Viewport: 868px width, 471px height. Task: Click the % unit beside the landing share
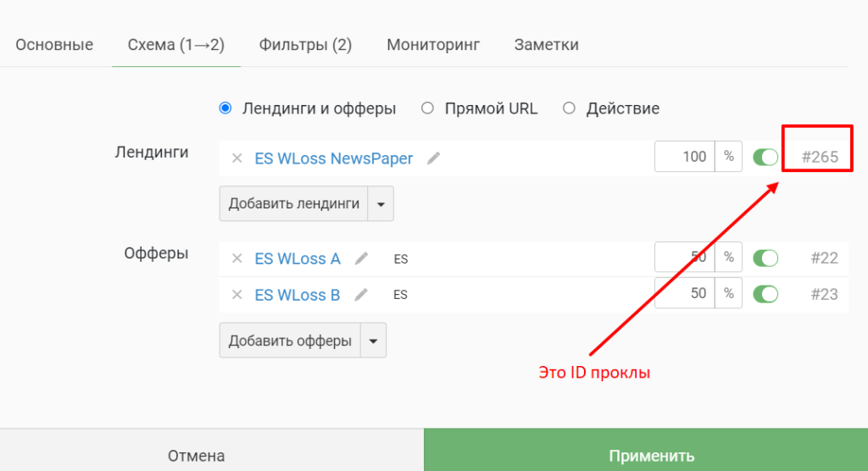pyautogui.click(x=728, y=157)
